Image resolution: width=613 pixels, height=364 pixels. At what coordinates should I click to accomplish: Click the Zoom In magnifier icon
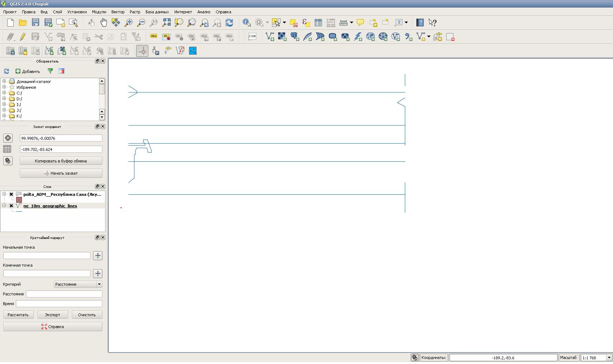point(128,23)
